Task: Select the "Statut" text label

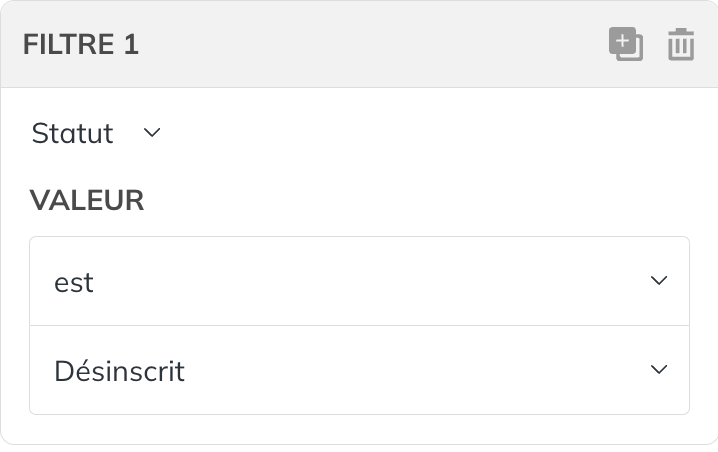Action: coord(72,133)
